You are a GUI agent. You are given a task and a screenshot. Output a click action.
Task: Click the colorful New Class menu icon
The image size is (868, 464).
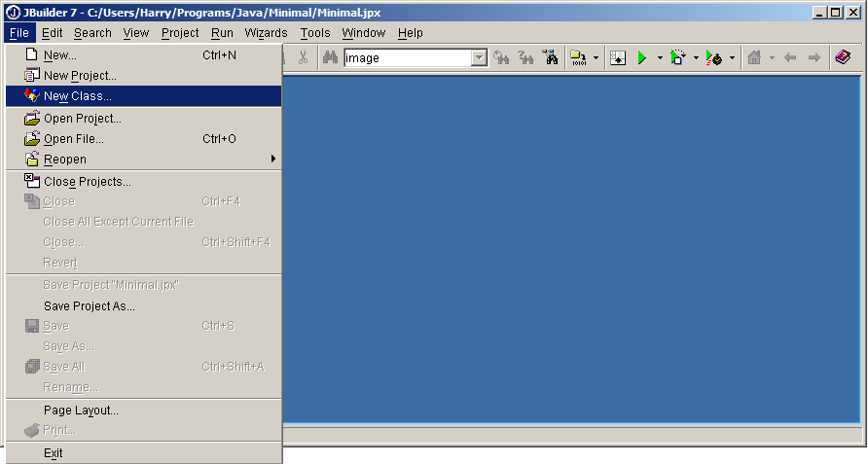pyautogui.click(x=32, y=95)
